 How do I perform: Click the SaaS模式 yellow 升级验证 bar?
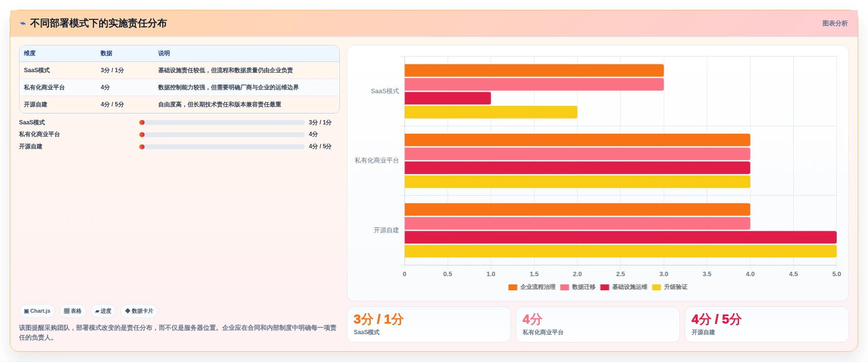coord(491,112)
